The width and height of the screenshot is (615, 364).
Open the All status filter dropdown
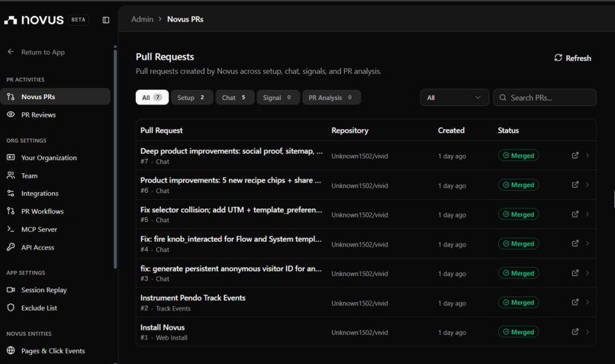(x=454, y=98)
